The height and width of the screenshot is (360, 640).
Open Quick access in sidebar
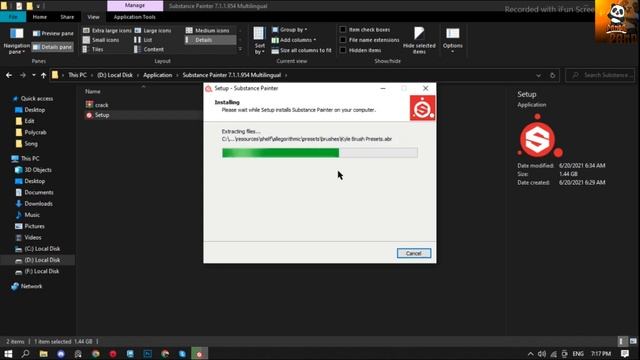point(37,98)
